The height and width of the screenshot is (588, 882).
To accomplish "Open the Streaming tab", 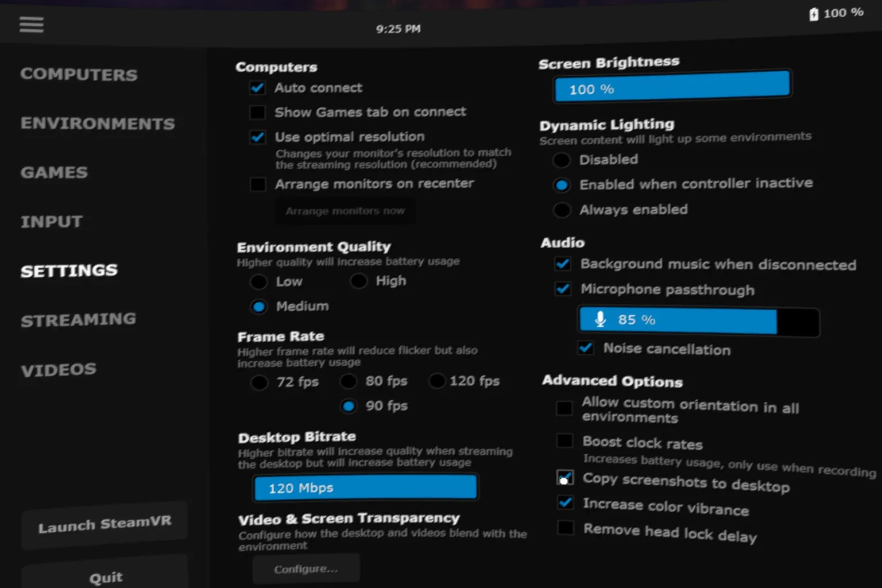I will pyautogui.click(x=78, y=320).
